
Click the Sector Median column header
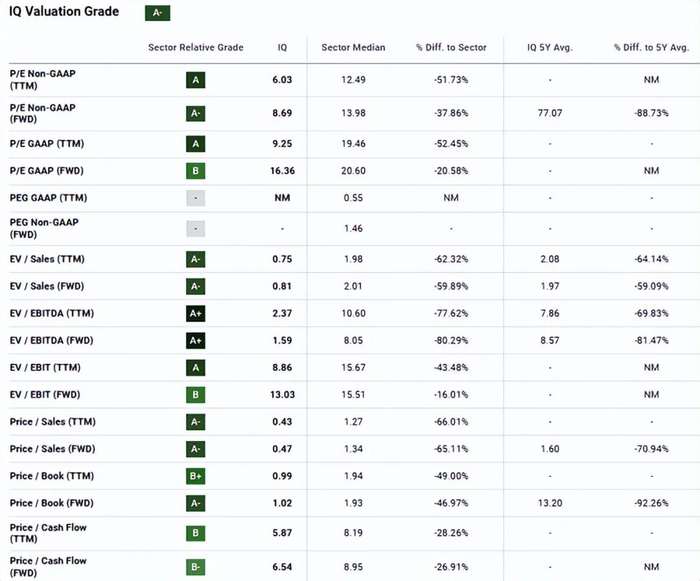coord(349,48)
